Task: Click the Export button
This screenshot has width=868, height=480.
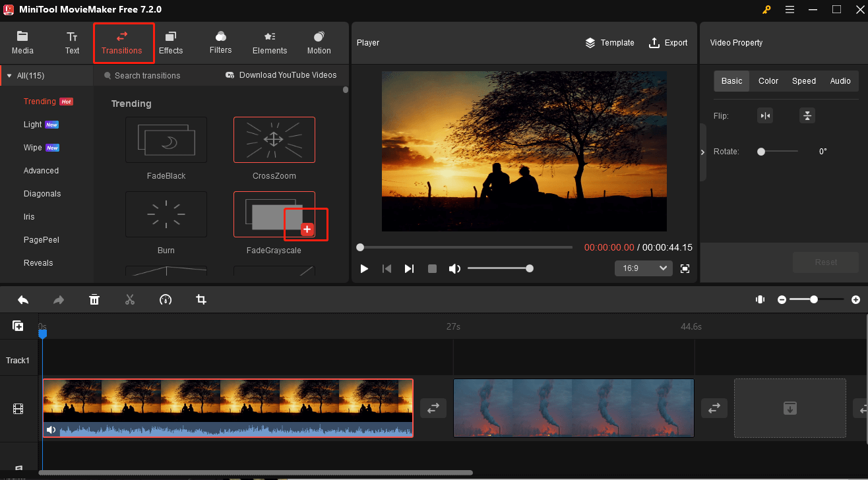Action: coord(668,43)
